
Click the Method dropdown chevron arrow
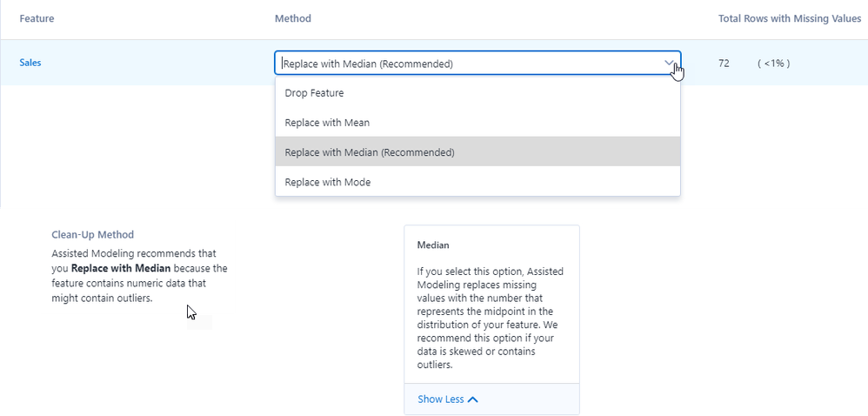point(668,63)
